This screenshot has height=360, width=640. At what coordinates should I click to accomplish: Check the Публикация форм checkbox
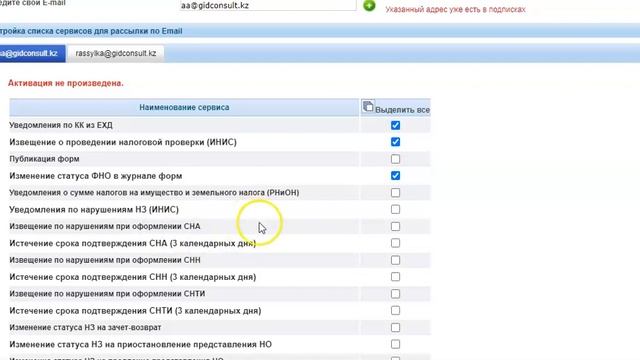click(395, 159)
